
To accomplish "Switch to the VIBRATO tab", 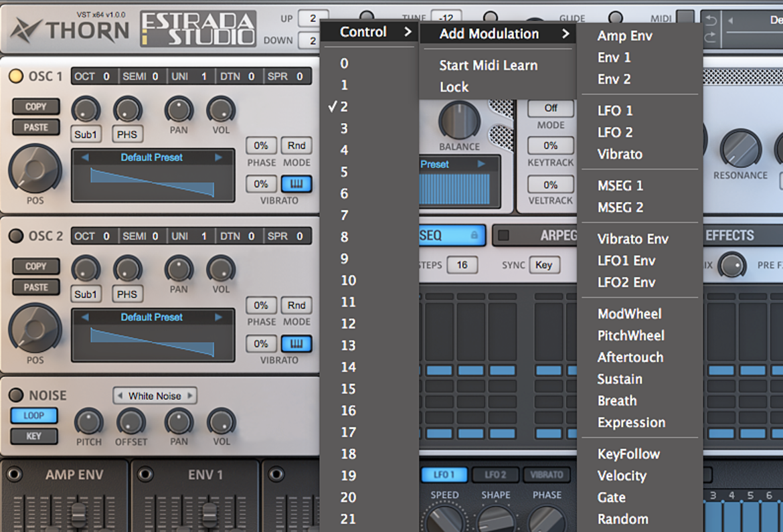I will tap(546, 474).
